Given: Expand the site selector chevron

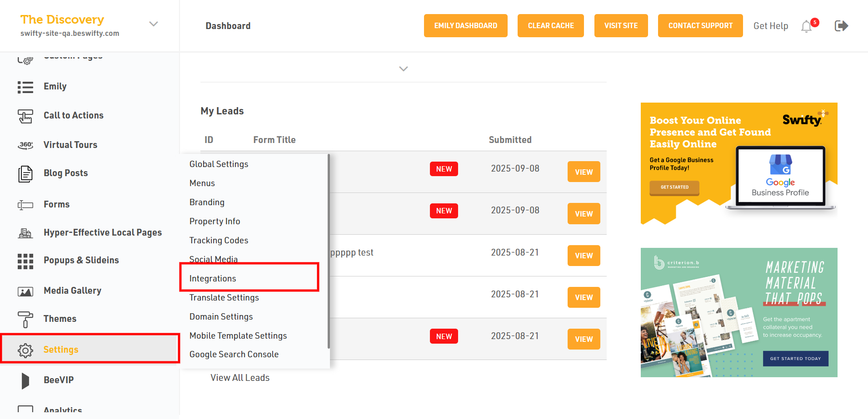Looking at the screenshot, I should coord(154,24).
